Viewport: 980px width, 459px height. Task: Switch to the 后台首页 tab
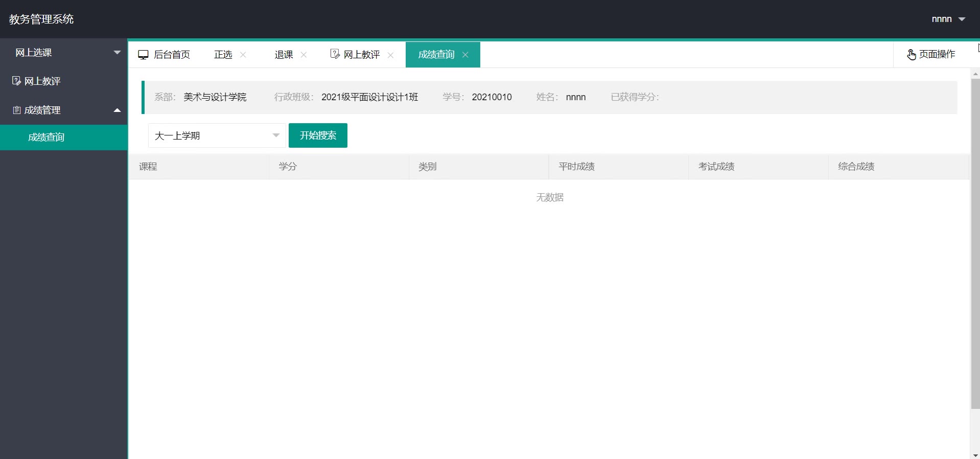pyautogui.click(x=164, y=55)
